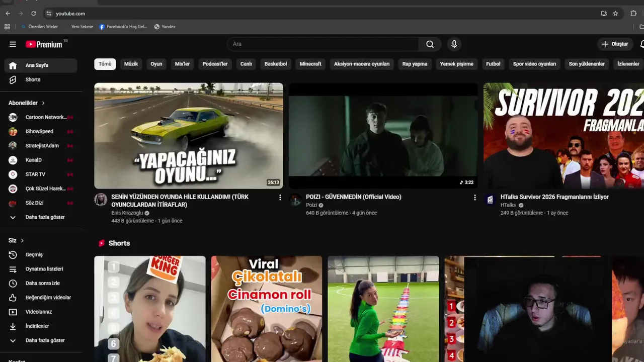Click the Ara search input field

323,44
